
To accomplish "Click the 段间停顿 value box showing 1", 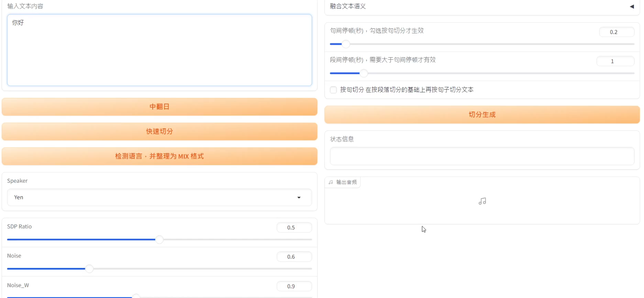I will 615,61.
